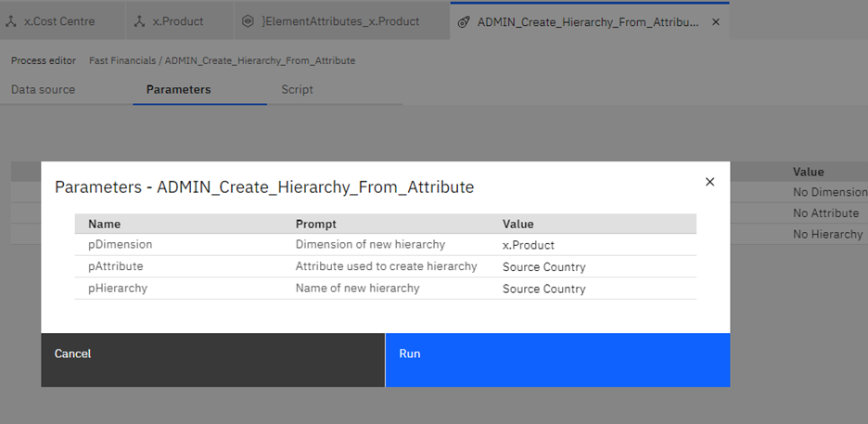Click the Value column header in dialog
This screenshot has height=424, width=868.
518,225
